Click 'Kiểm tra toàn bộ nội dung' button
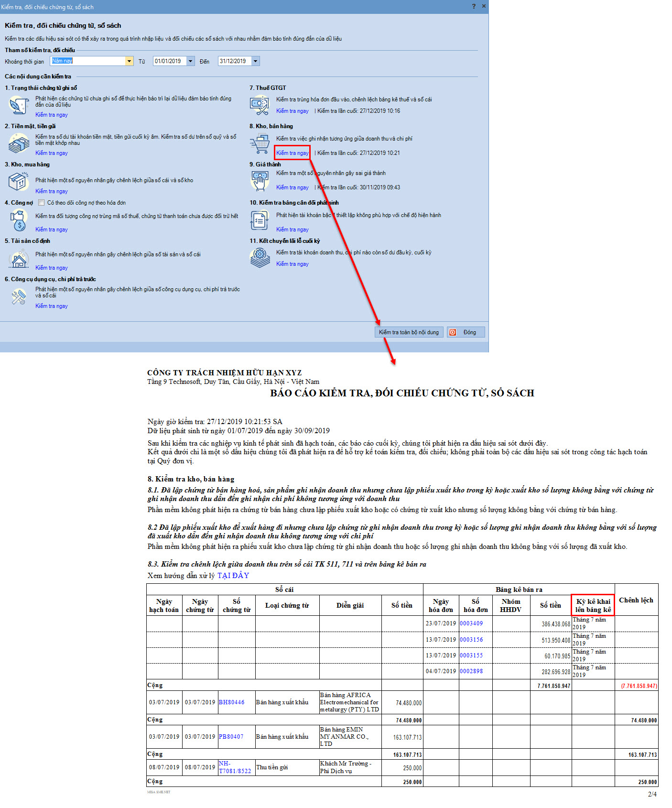The height and width of the screenshot is (808, 672). pos(409,332)
